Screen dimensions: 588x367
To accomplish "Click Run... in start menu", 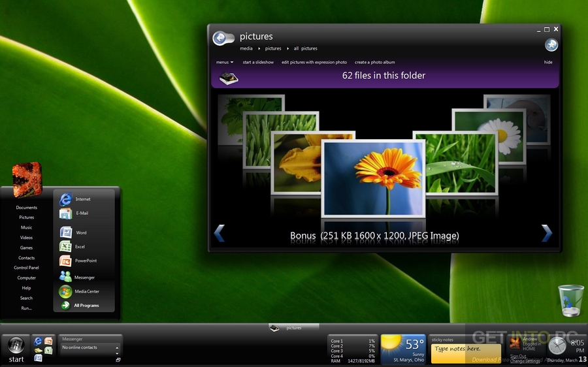I will click(x=26, y=308).
